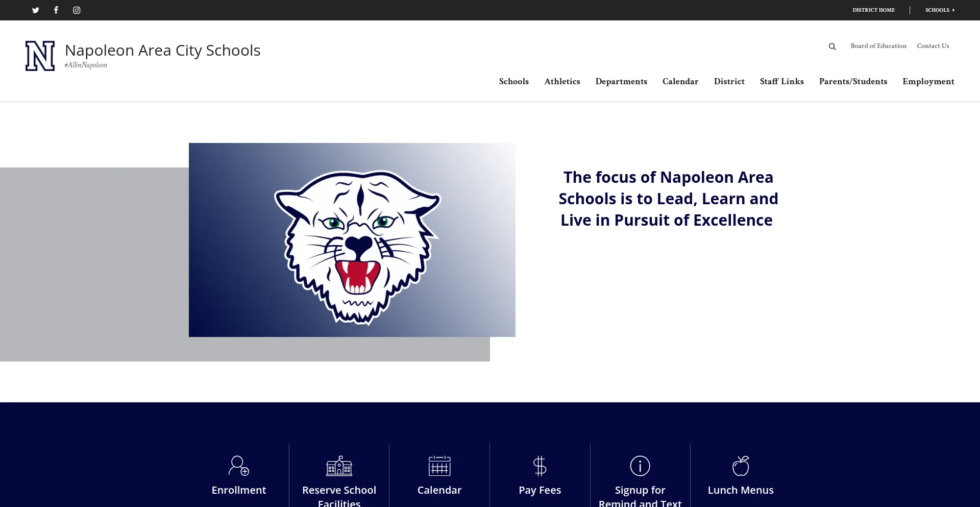This screenshot has width=980, height=507.
Task: Click the search magnifier icon
Action: click(x=832, y=46)
